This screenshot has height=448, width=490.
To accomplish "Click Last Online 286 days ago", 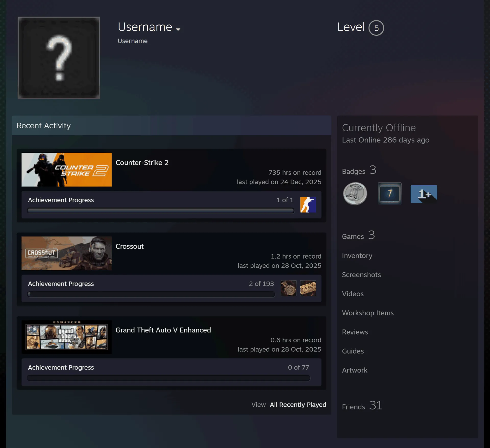I will [386, 140].
